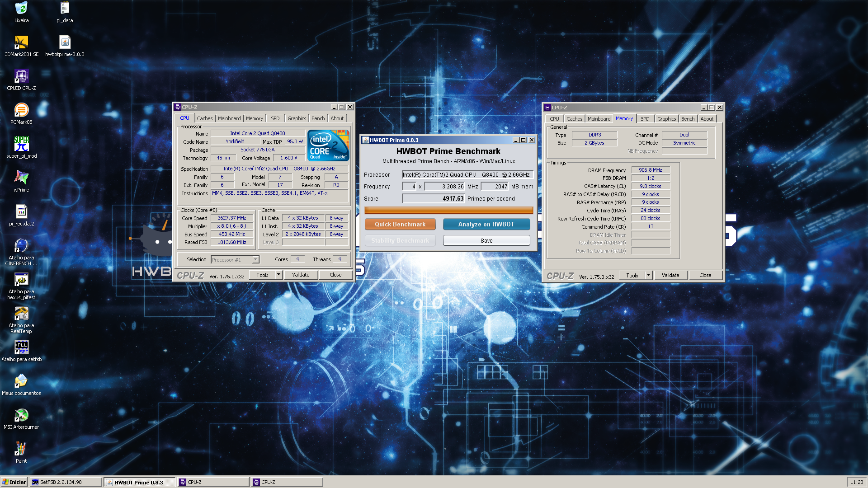Select the second CPU-Z taskbar button

[287, 482]
